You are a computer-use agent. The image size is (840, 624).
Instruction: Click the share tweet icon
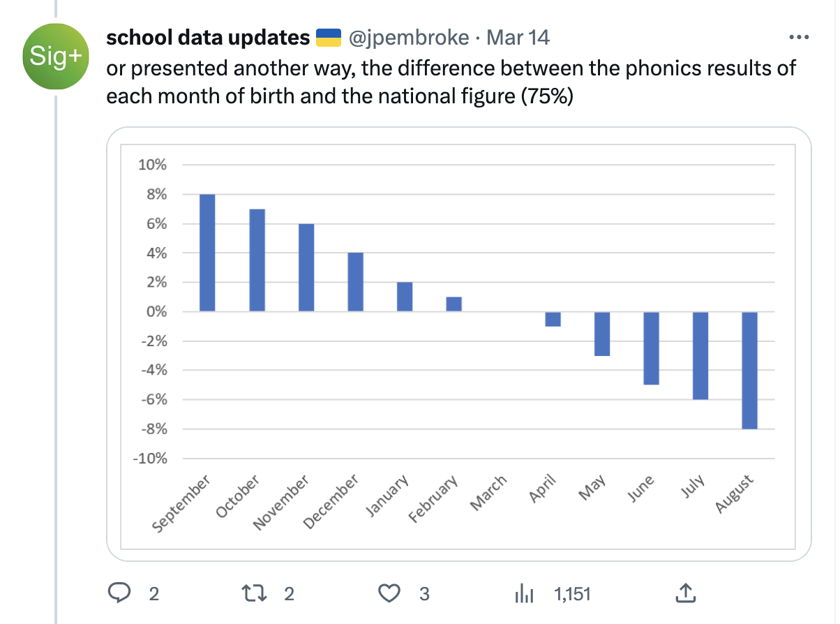685,593
